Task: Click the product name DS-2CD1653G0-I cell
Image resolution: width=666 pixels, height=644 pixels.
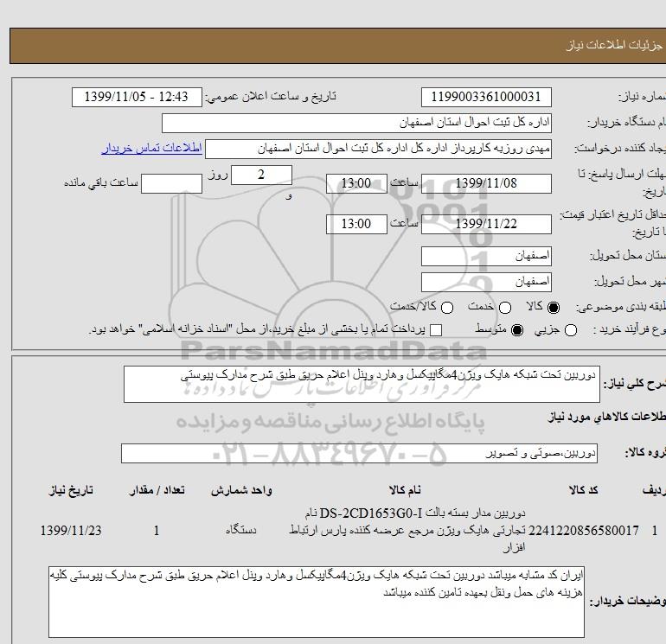Action: point(407,531)
